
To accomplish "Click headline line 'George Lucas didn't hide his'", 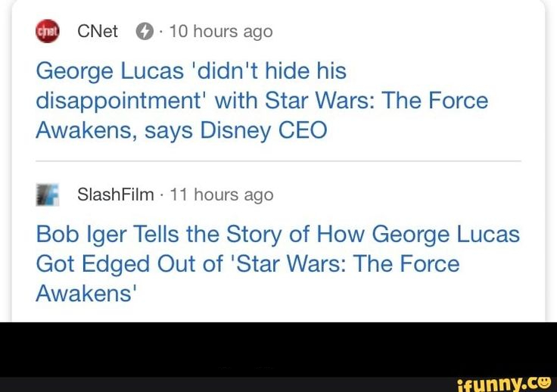I will [x=191, y=71].
